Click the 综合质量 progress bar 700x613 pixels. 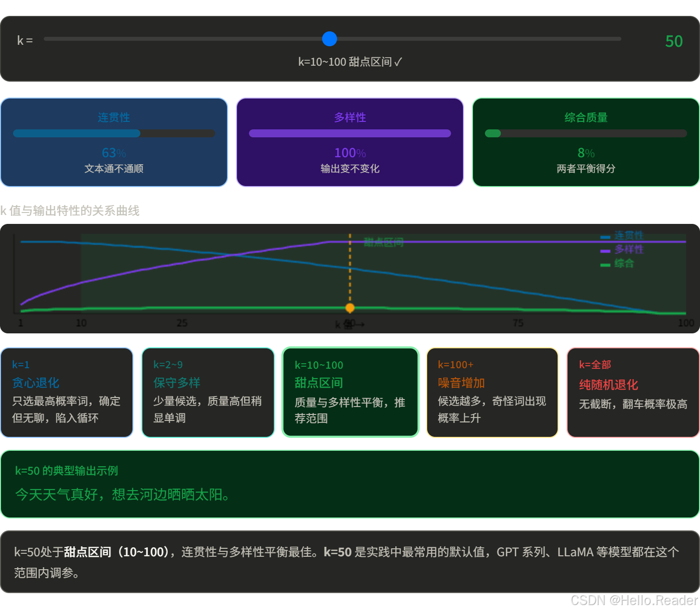tap(586, 133)
